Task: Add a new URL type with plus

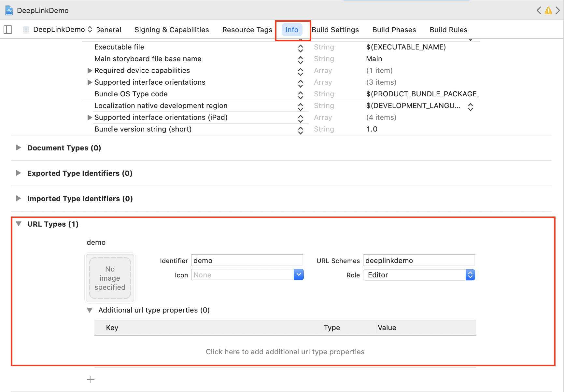Action: click(91, 379)
